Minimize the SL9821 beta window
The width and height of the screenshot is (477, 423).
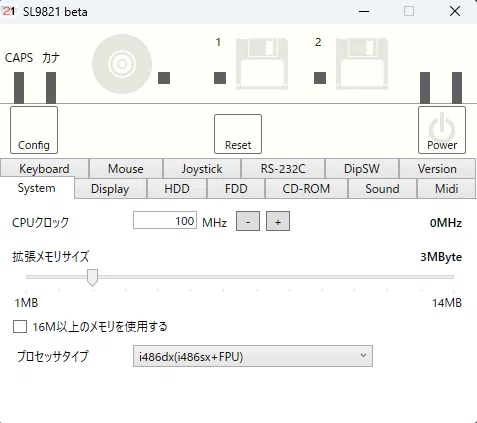364,11
